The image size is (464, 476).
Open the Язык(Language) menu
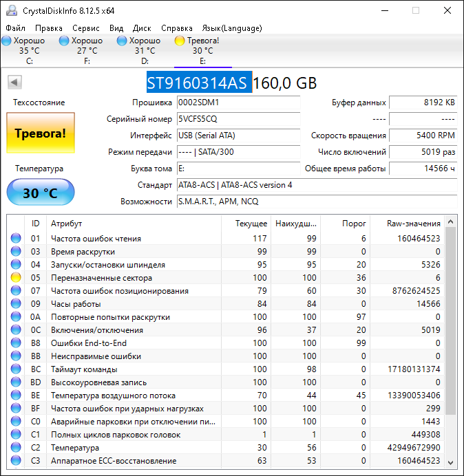click(x=231, y=28)
